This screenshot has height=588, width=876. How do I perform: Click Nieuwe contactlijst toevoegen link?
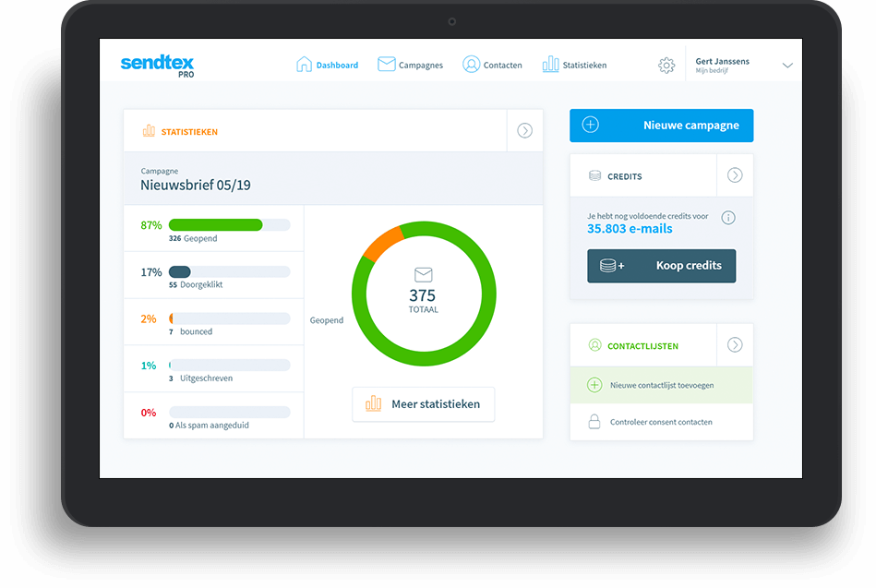click(662, 385)
